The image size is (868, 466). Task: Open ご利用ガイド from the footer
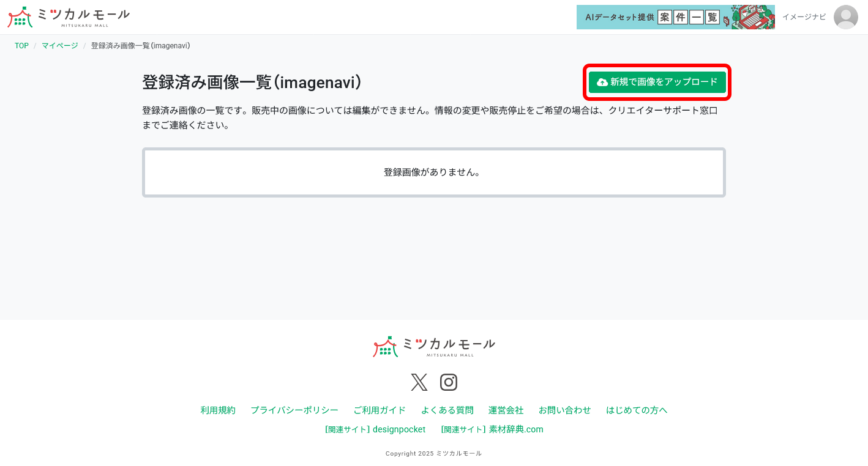(x=380, y=410)
